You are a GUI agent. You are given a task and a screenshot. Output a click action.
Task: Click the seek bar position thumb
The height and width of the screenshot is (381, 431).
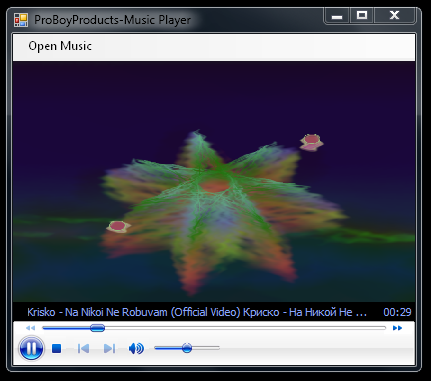click(97, 328)
